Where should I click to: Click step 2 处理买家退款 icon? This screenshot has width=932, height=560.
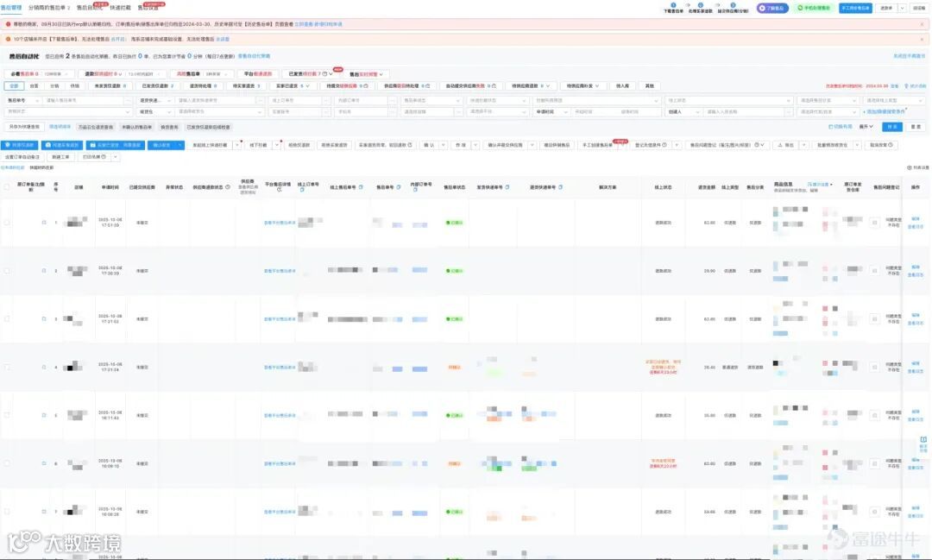point(701,5)
